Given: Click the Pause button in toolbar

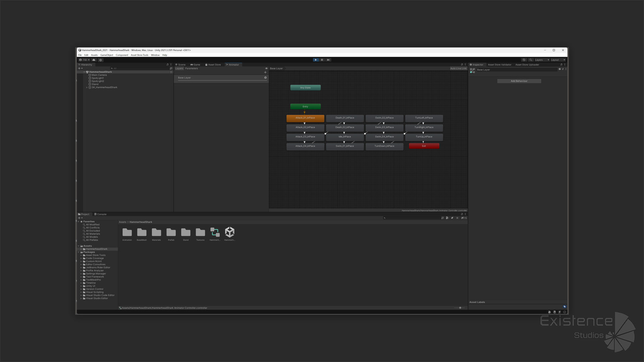Looking at the screenshot, I should (x=322, y=60).
